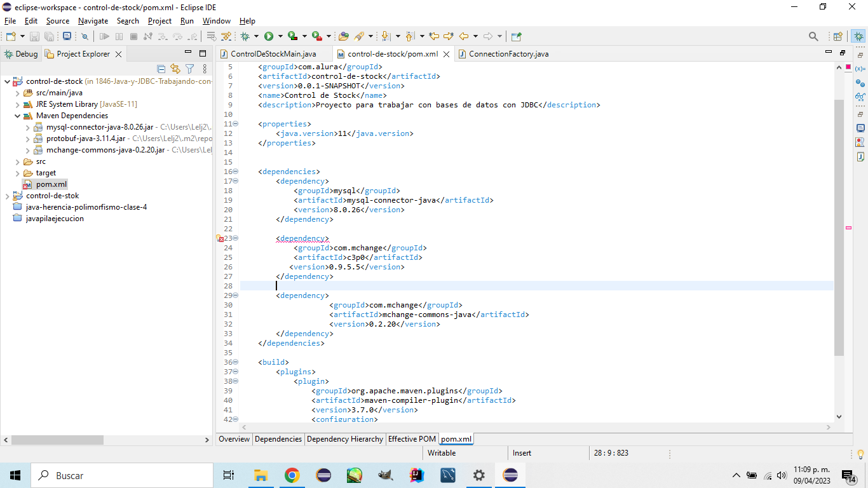
Task: Click the Terminate (stop) debug icon
Action: tap(133, 36)
